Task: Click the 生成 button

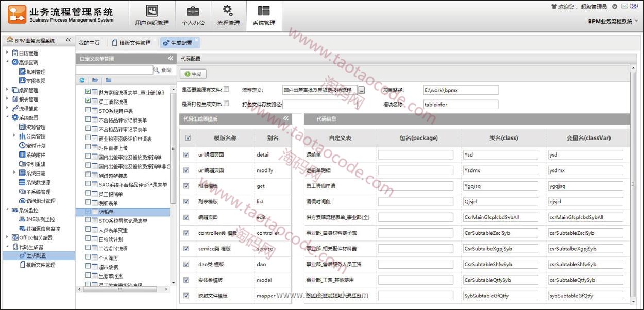Action: coord(193,74)
